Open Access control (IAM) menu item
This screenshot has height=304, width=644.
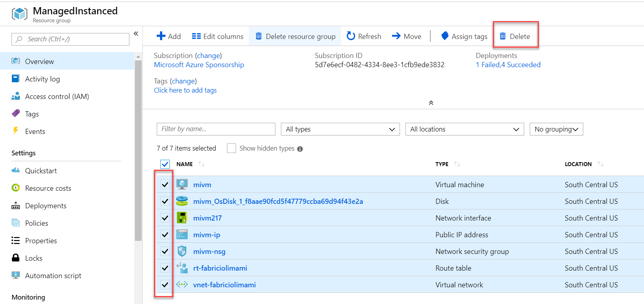[x=57, y=97]
